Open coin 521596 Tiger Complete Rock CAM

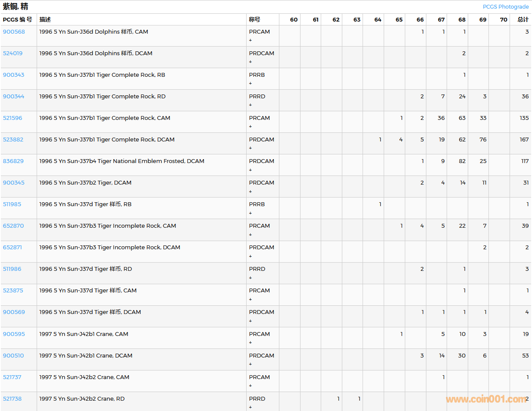tap(13, 118)
